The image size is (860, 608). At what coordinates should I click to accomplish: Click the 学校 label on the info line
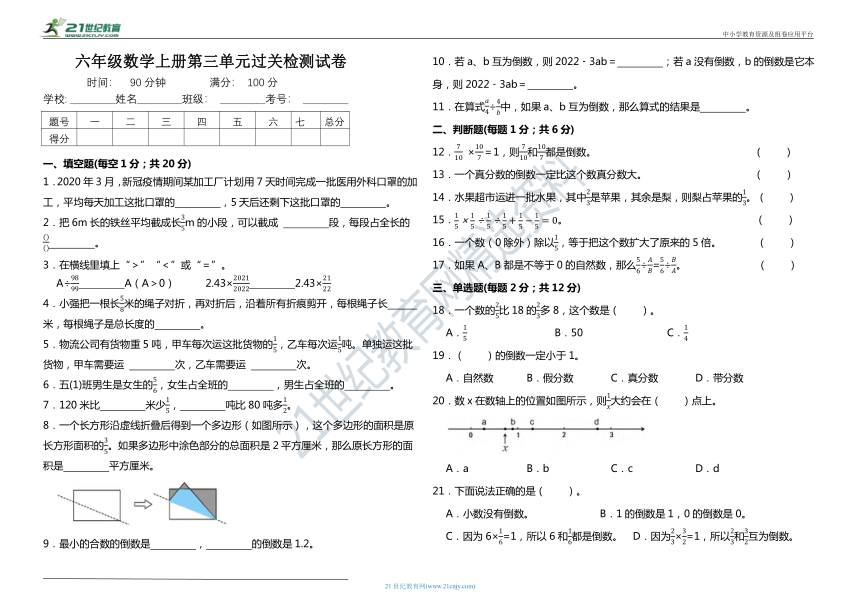coord(55,99)
